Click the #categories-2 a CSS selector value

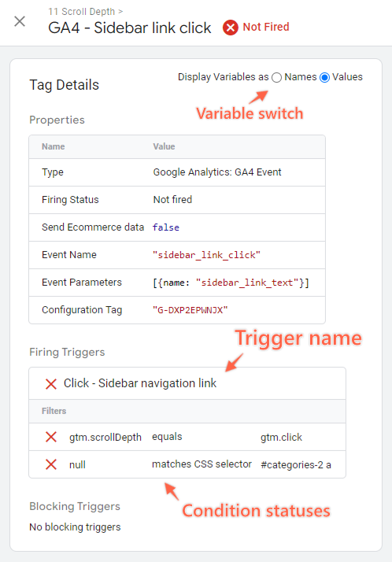click(296, 465)
